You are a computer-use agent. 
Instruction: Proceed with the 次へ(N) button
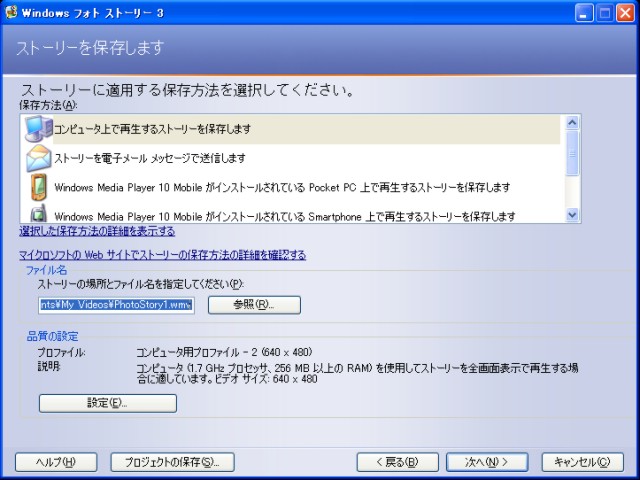487,462
